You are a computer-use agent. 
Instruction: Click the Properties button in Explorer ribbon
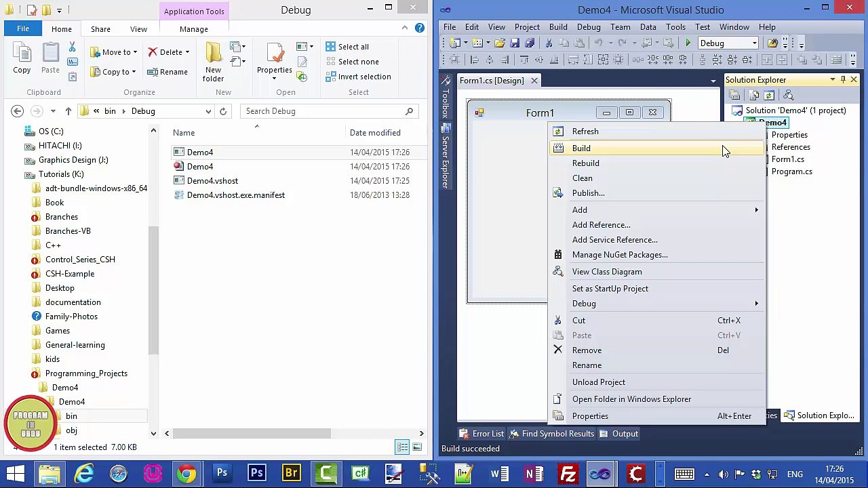pos(274,60)
